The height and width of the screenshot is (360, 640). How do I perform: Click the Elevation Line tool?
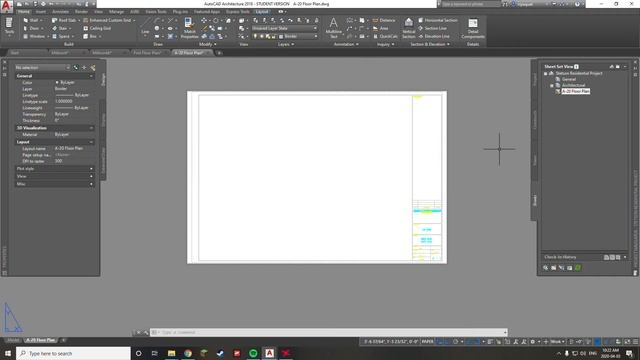433,36
